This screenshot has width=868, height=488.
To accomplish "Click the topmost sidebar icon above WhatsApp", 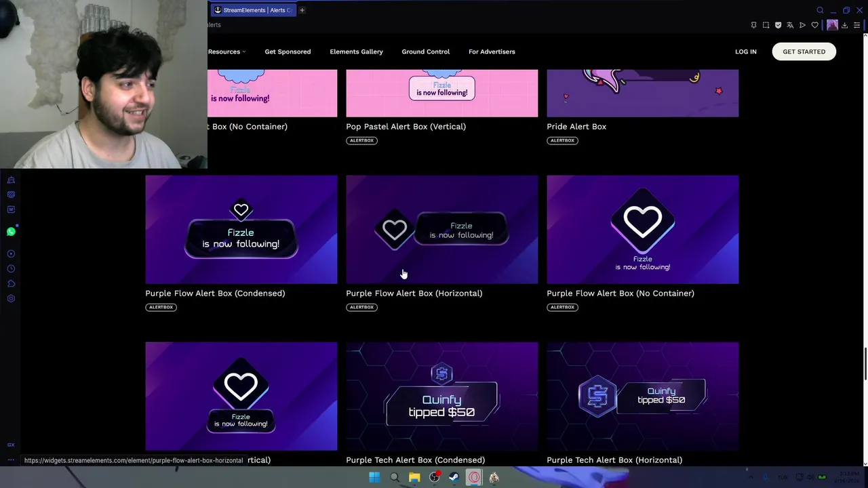I will (11, 180).
